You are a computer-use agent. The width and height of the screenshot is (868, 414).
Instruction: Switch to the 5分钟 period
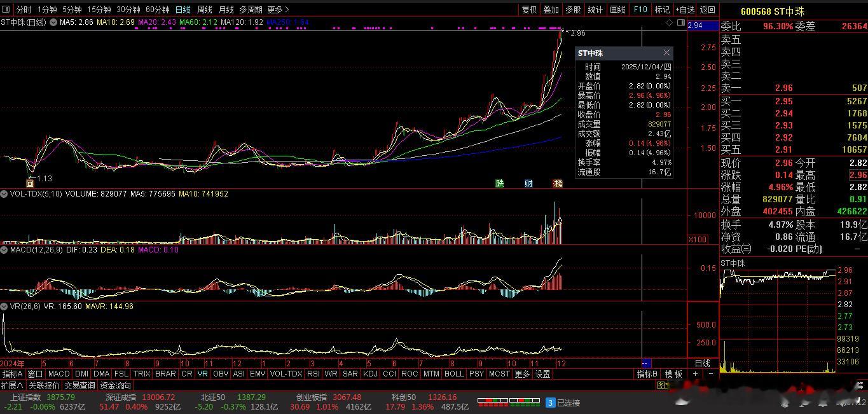click(x=72, y=10)
